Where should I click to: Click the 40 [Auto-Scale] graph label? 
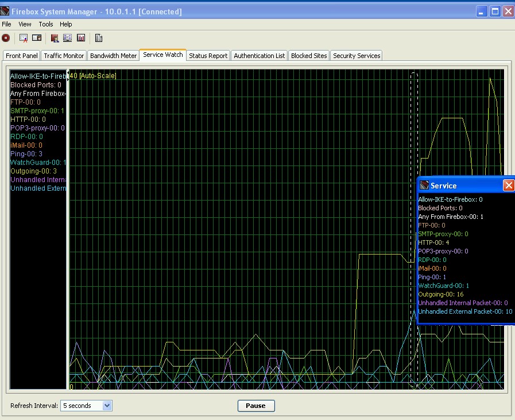[x=93, y=76]
